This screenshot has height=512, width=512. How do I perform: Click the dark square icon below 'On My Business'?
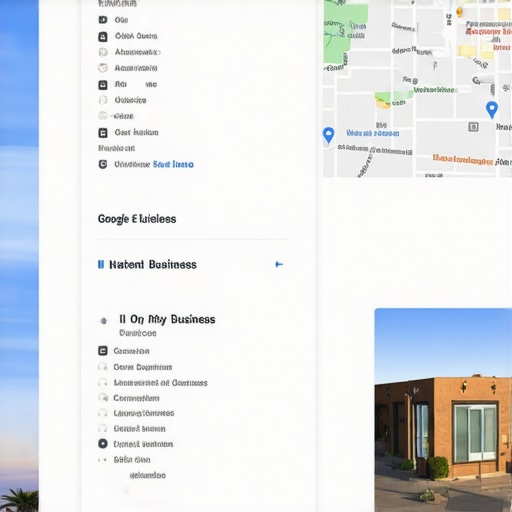tap(103, 351)
